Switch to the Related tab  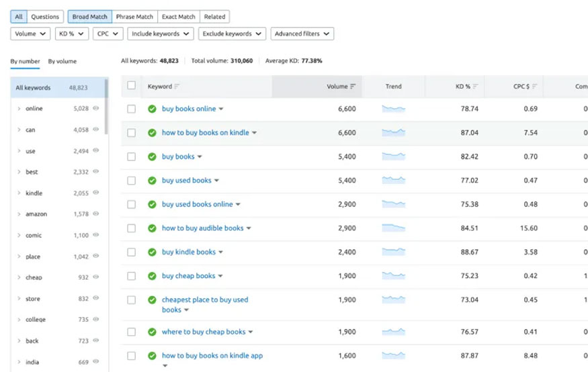point(214,17)
